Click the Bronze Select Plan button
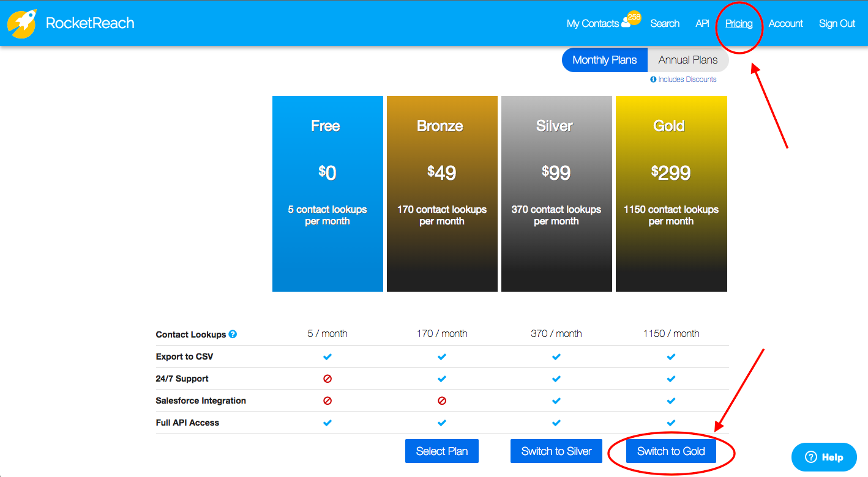The width and height of the screenshot is (868, 477). [x=442, y=451]
